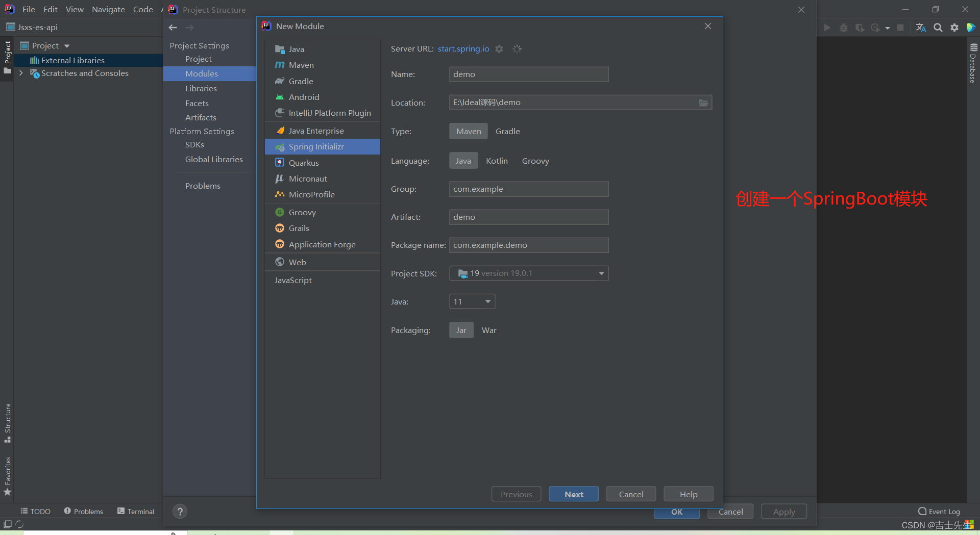Click the start.spring.io server link
The width and height of the screenshot is (980, 535).
tap(463, 48)
